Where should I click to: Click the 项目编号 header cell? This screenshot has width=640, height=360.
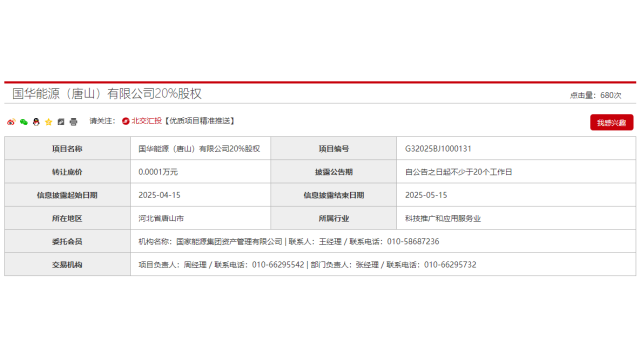333,149
